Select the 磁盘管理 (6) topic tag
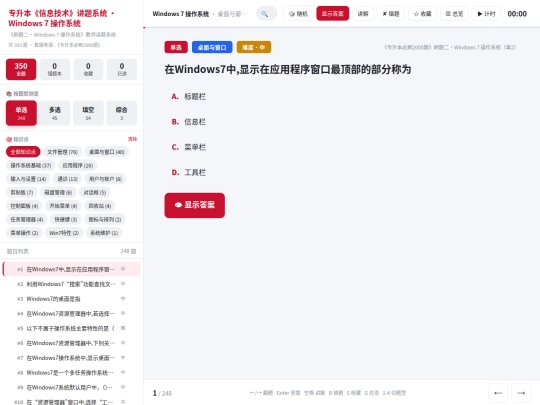540x405 pixels. (58, 192)
